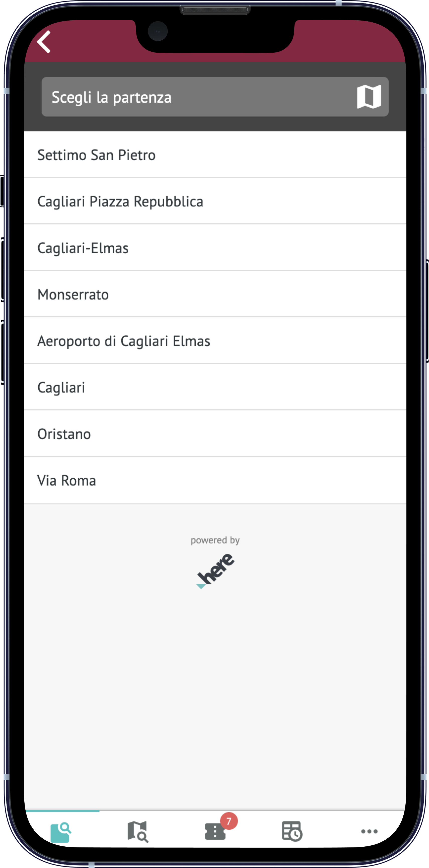Viewport: 429px width, 868px height.
Task: Pick the Cagliari entry
Action: 215,387
